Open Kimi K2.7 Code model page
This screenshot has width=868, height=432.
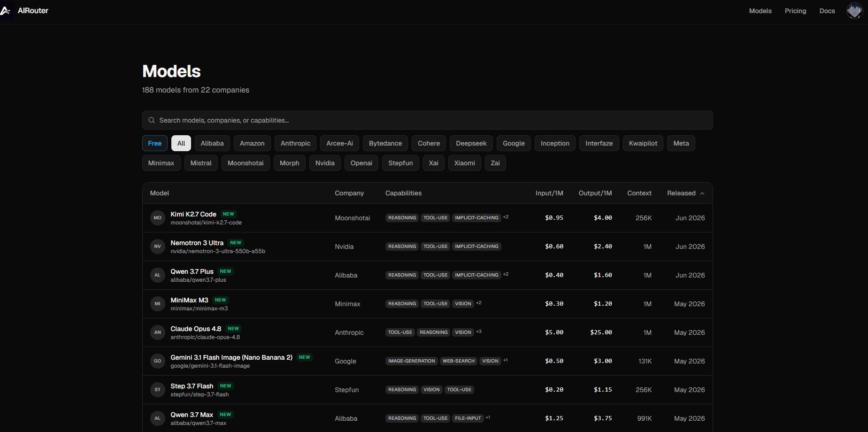click(193, 214)
